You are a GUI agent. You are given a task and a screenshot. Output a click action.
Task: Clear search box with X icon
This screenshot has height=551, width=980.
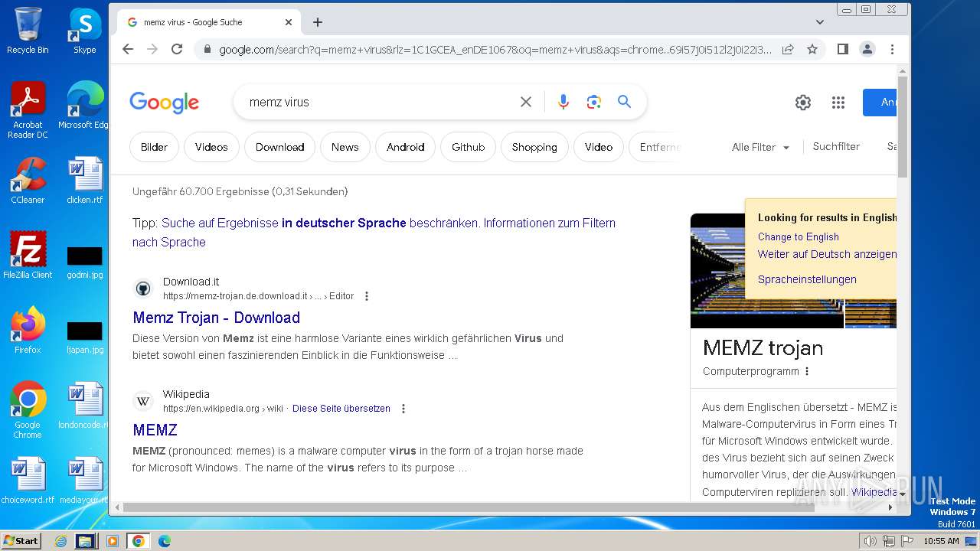(x=526, y=102)
